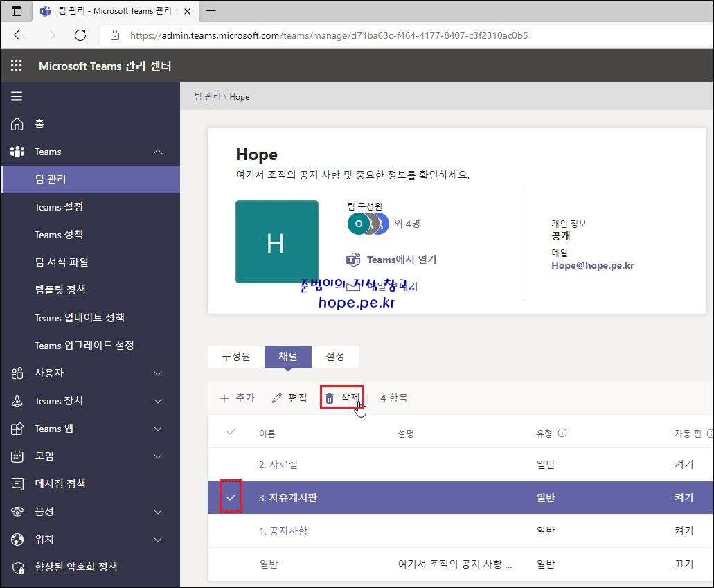The image size is (714, 588).
Task: Click the info icon next to 유형
Action: pyautogui.click(x=562, y=433)
